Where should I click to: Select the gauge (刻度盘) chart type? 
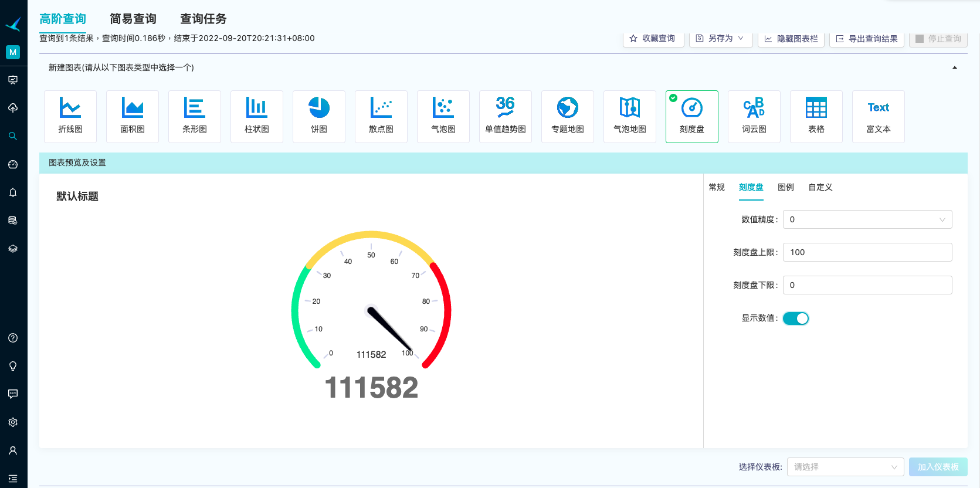(x=692, y=117)
